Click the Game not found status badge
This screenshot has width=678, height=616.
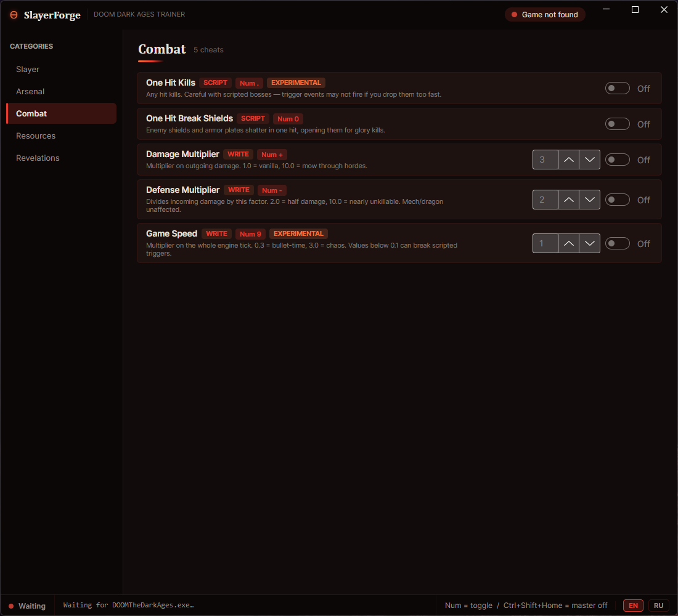pyautogui.click(x=545, y=15)
